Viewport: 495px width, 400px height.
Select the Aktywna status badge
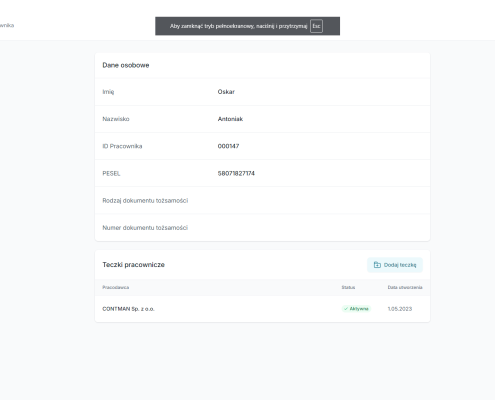pyautogui.click(x=356, y=309)
